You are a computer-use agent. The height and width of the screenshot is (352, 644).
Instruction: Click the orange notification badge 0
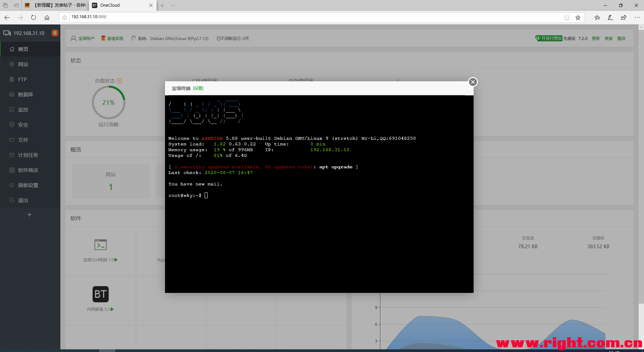[55, 33]
